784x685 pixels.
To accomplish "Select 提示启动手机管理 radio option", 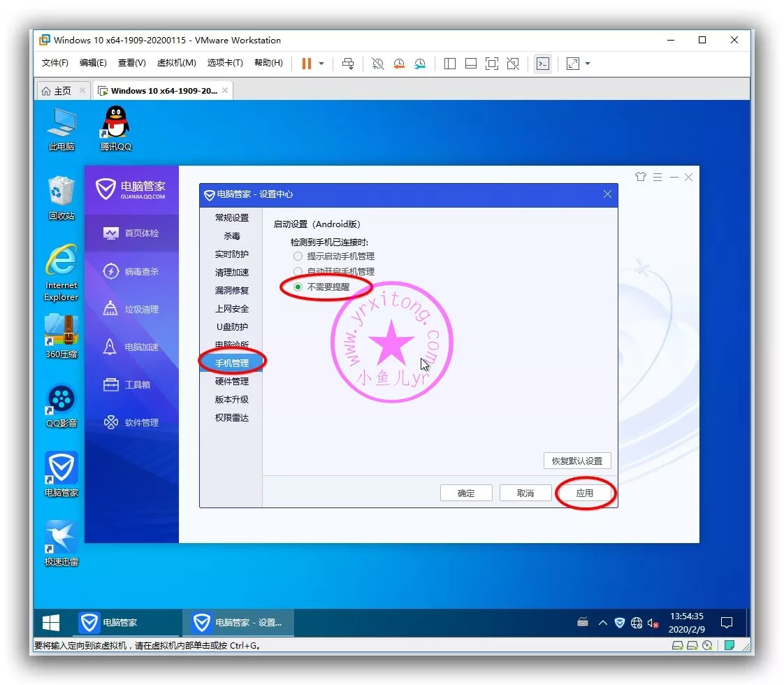I will tap(298, 257).
